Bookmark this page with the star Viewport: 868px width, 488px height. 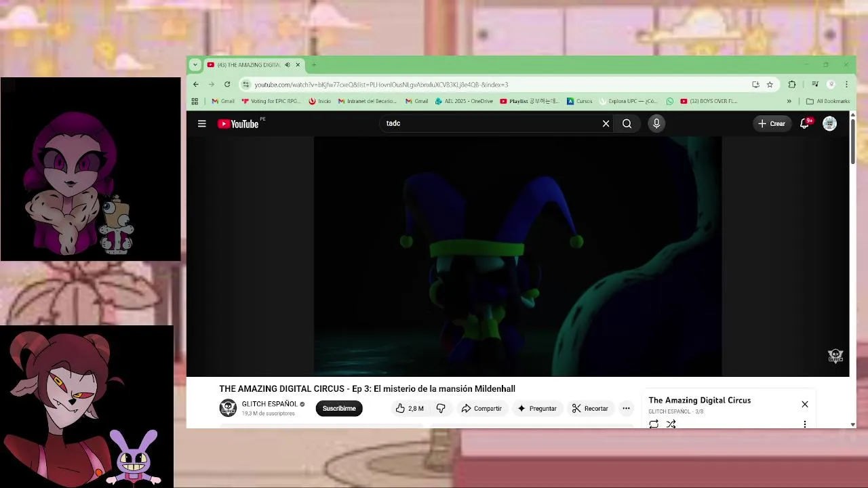click(770, 85)
